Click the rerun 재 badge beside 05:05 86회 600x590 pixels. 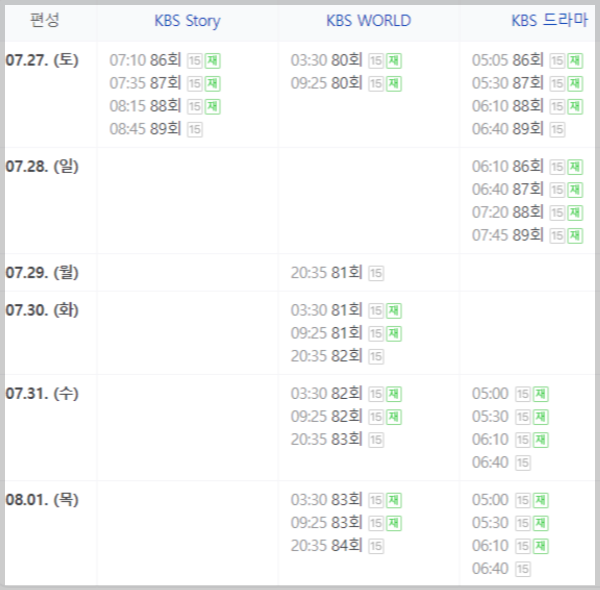[576, 60]
